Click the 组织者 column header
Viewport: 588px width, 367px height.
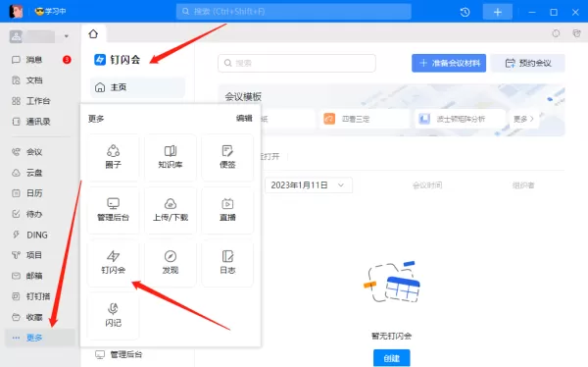coord(523,185)
